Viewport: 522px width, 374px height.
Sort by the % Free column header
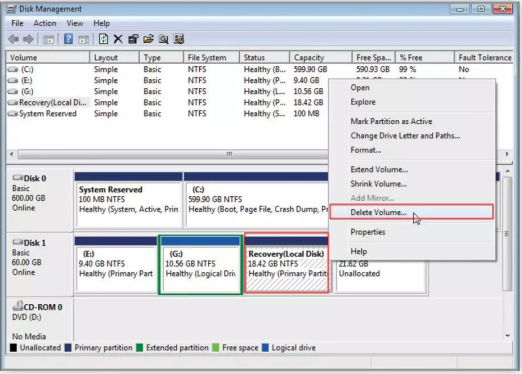click(x=425, y=58)
